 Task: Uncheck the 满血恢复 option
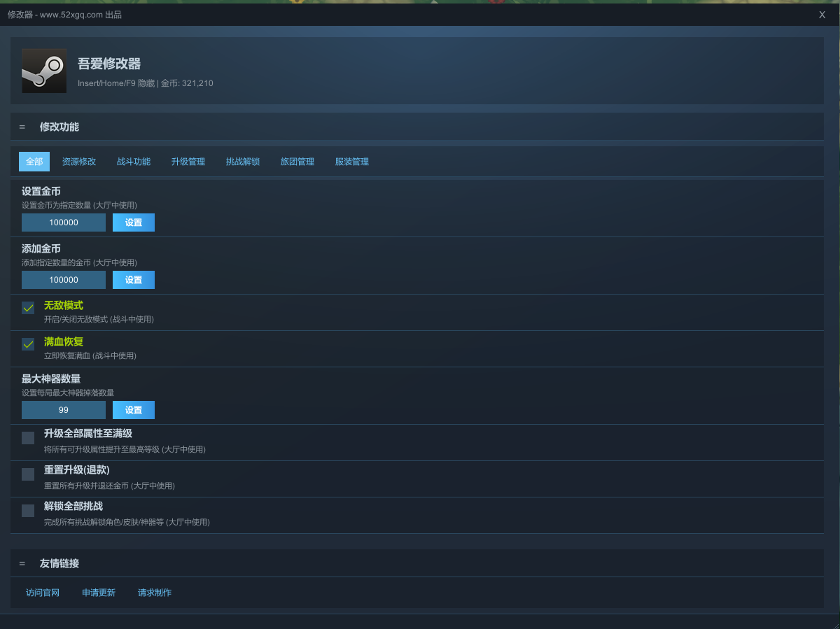[28, 344]
